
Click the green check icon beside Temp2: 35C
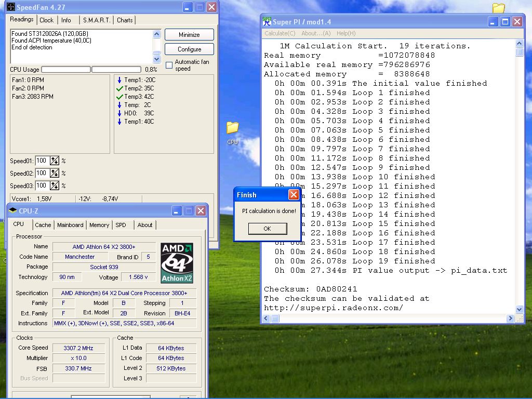[119, 88]
